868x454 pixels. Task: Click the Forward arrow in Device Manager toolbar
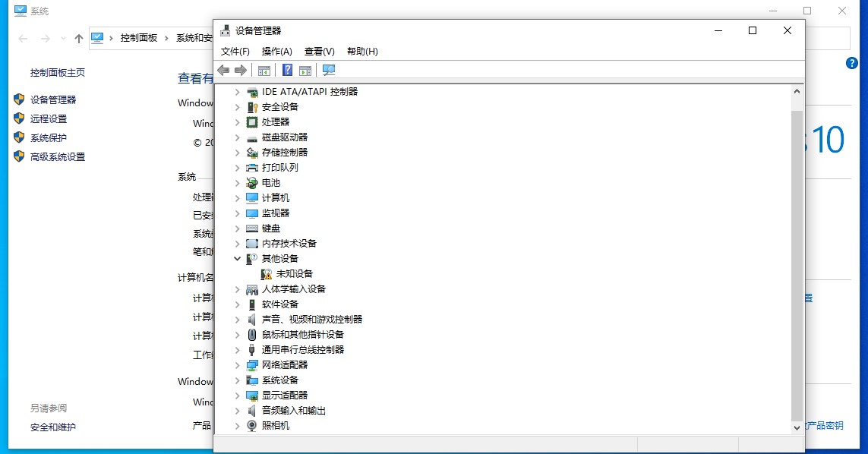(x=240, y=70)
